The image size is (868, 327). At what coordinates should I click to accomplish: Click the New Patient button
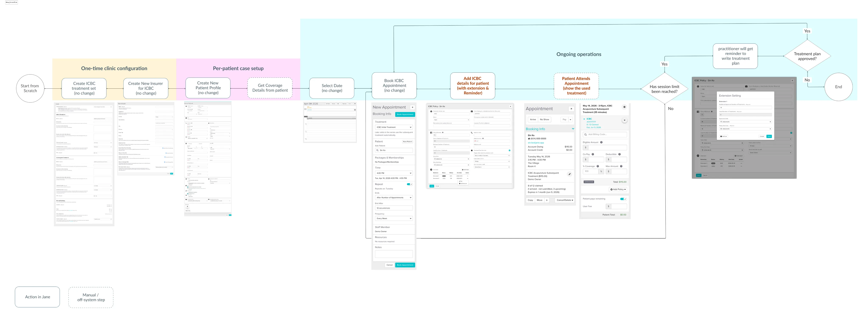407,142
